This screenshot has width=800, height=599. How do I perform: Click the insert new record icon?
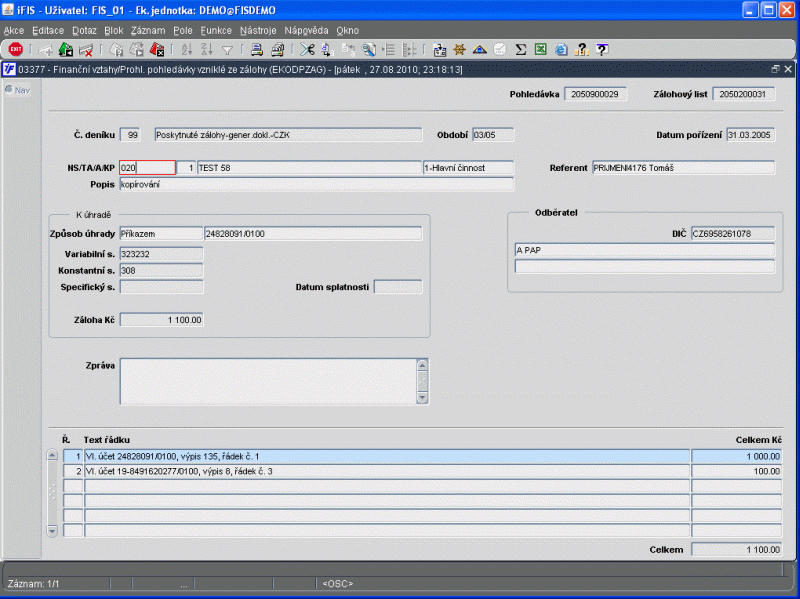click(45, 50)
